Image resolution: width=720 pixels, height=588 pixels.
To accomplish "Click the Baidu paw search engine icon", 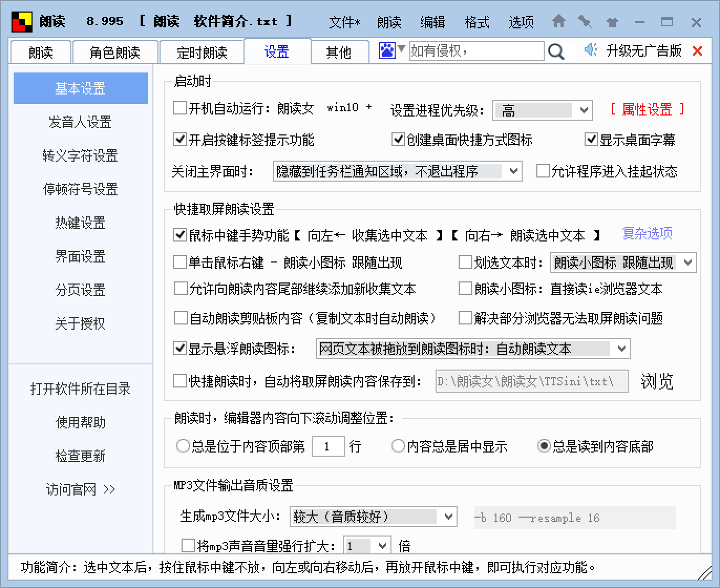I will point(387,50).
